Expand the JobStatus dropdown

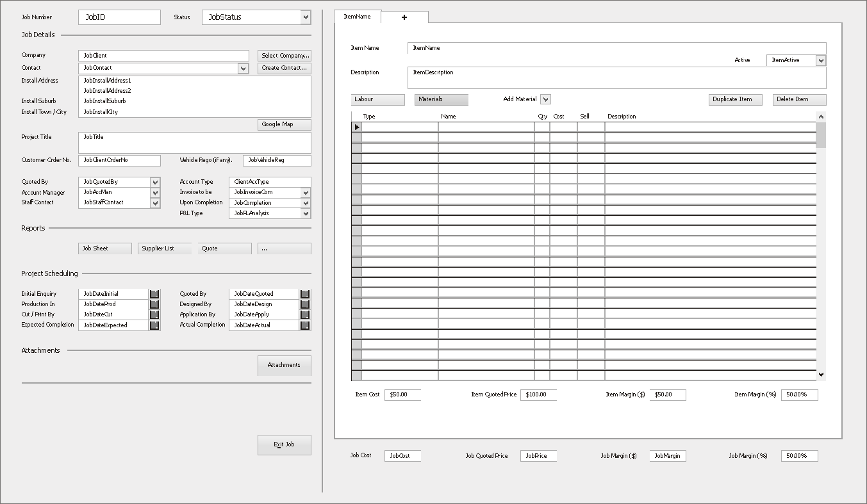[x=306, y=17]
